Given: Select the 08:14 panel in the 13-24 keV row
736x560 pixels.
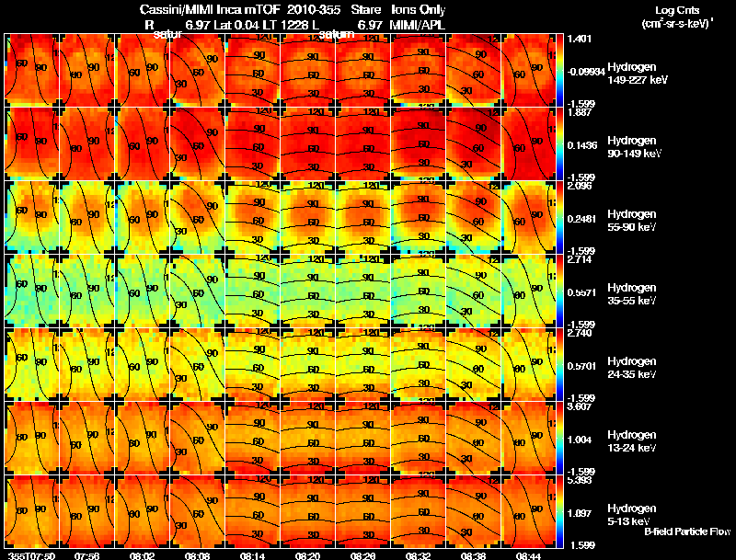Looking at the screenshot, I should [252, 439].
